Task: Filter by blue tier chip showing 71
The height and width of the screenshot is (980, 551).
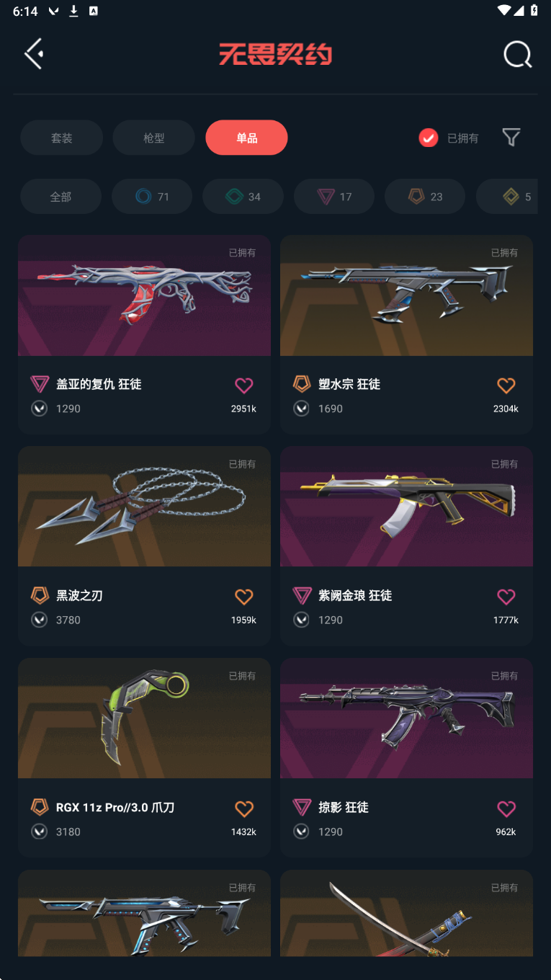Action: [x=152, y=197]
